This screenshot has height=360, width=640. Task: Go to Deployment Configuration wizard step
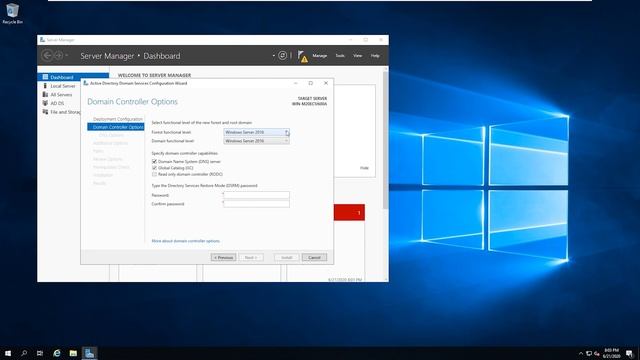(118, 119)
